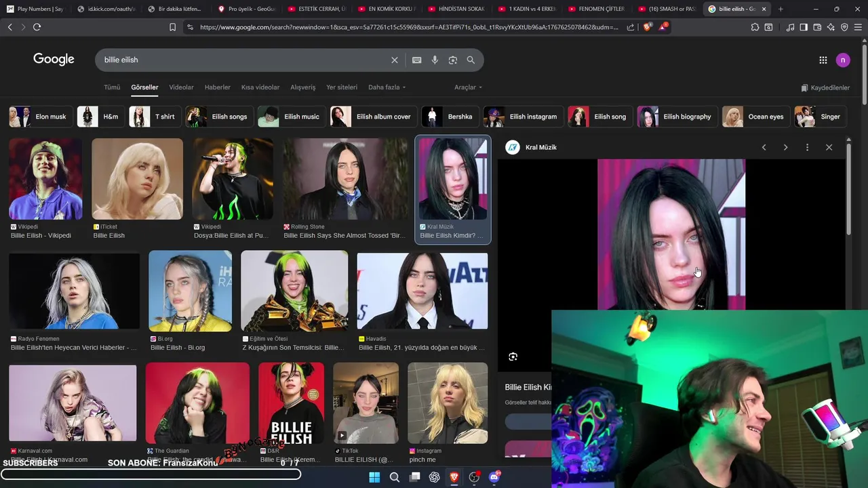Switch to the 'Alışveriş' tab
Screen dimensions: 868x488
(x=303, y=87)
